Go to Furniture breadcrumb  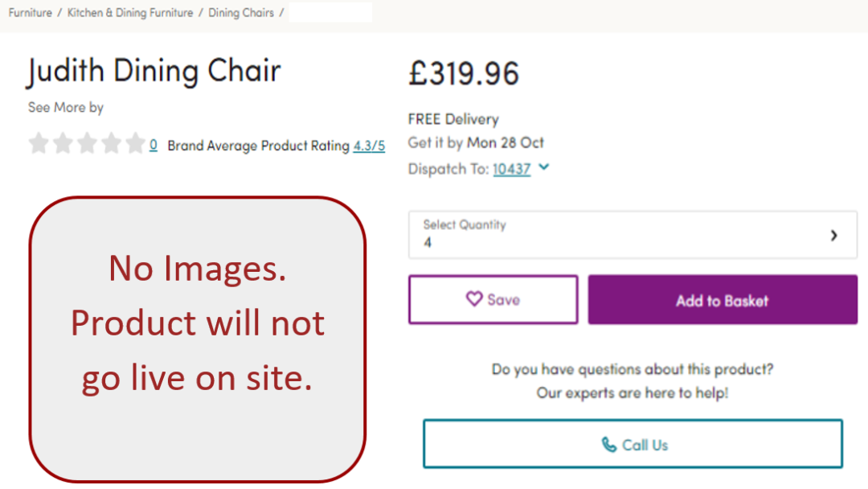(31, 13)
